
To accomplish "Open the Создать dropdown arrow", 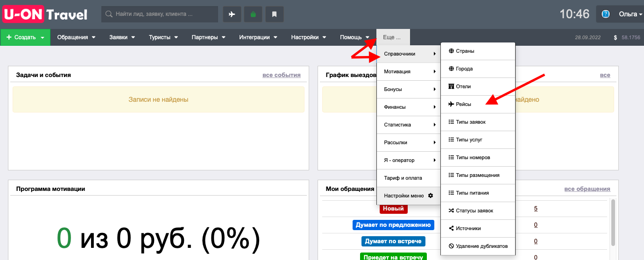I will tap(42, 38).
